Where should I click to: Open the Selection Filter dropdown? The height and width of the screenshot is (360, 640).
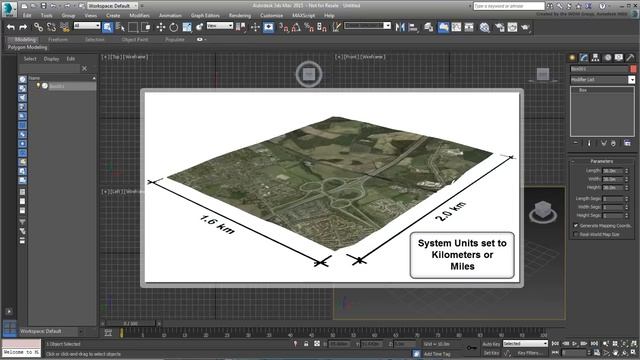point(87,26)
